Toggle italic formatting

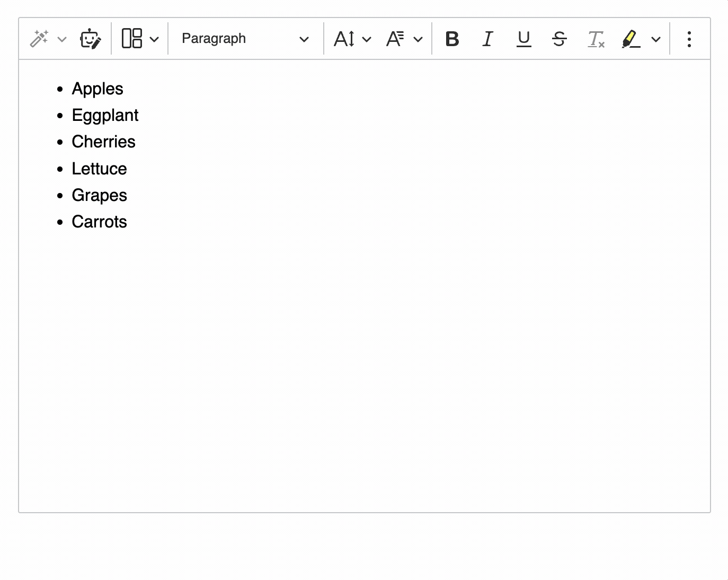(487, 39)
